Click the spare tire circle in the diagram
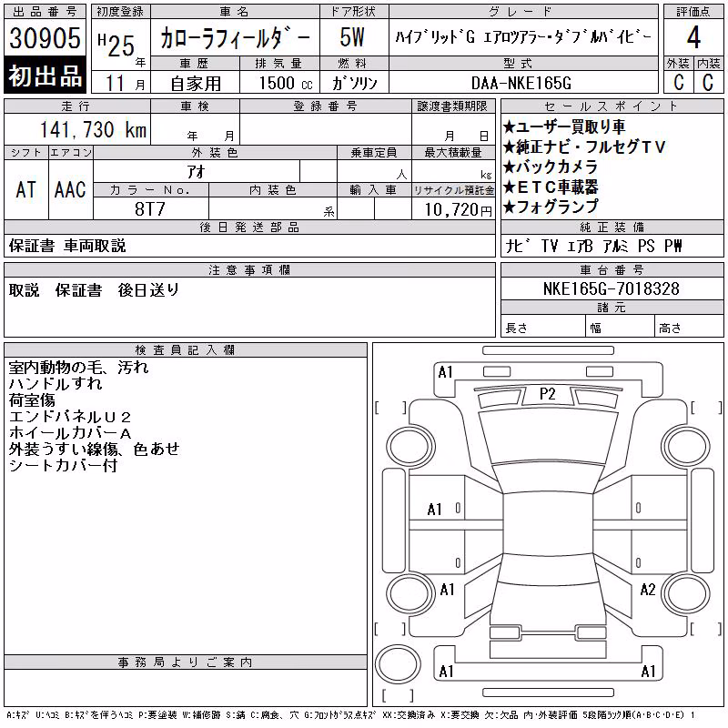Screen dimensions: 728x728 (398, 663)
